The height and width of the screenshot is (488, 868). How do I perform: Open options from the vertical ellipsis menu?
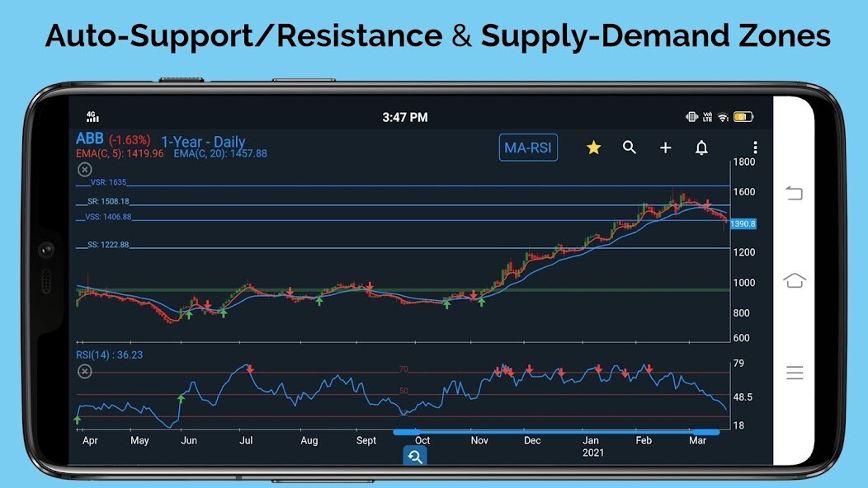(755, 147)
